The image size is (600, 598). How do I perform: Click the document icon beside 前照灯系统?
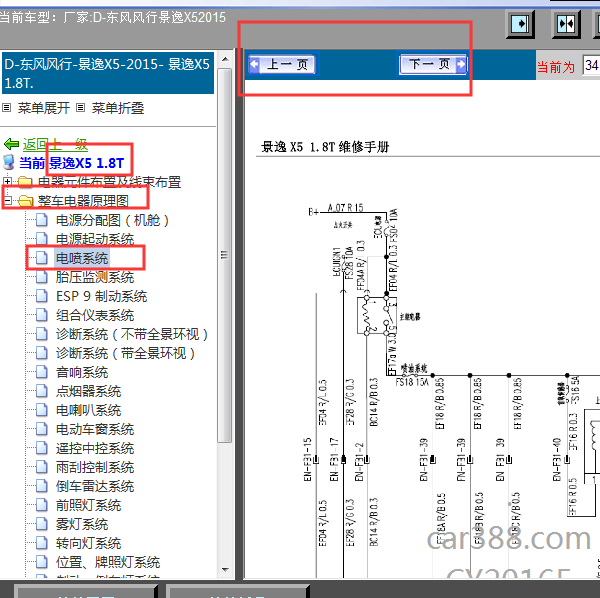click(42, 505)
